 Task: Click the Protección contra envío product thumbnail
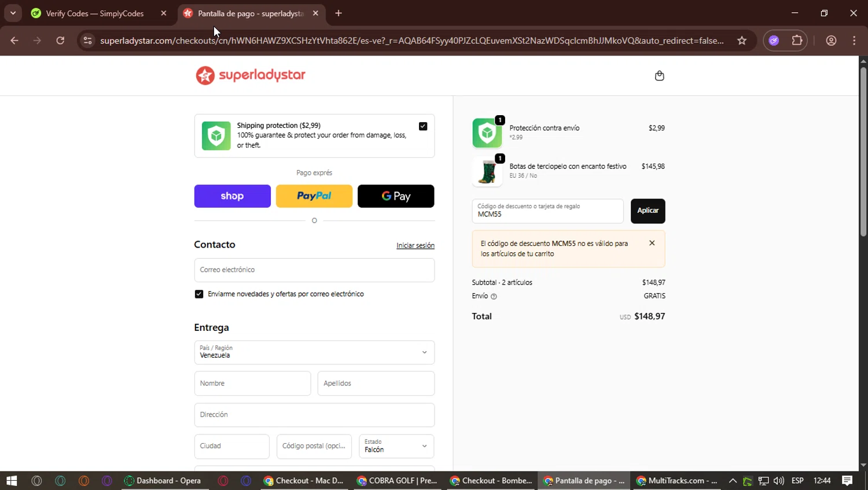tap(487, 133)
